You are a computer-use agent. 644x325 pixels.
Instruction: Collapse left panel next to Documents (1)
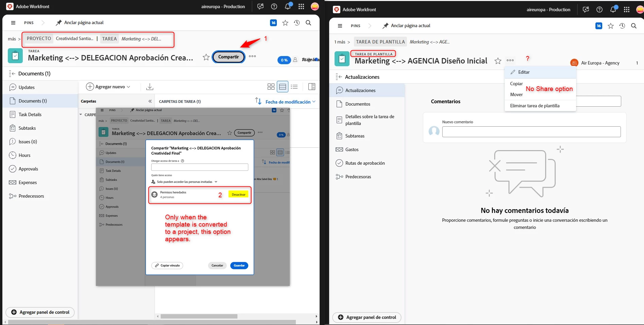(x=12, y=74)
